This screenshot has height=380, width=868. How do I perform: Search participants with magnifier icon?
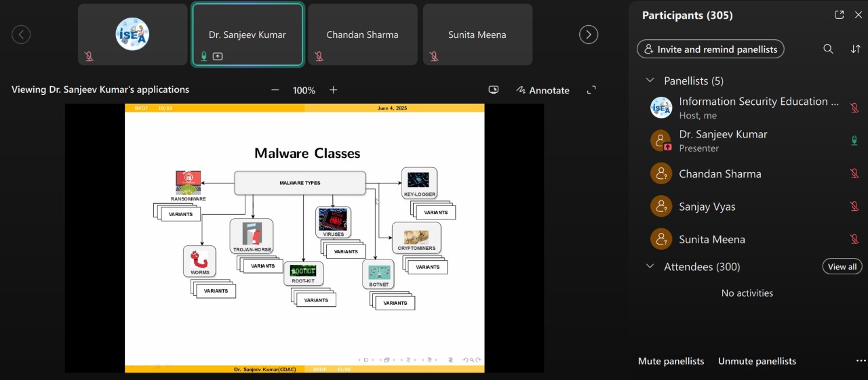[x=828, y=49]
